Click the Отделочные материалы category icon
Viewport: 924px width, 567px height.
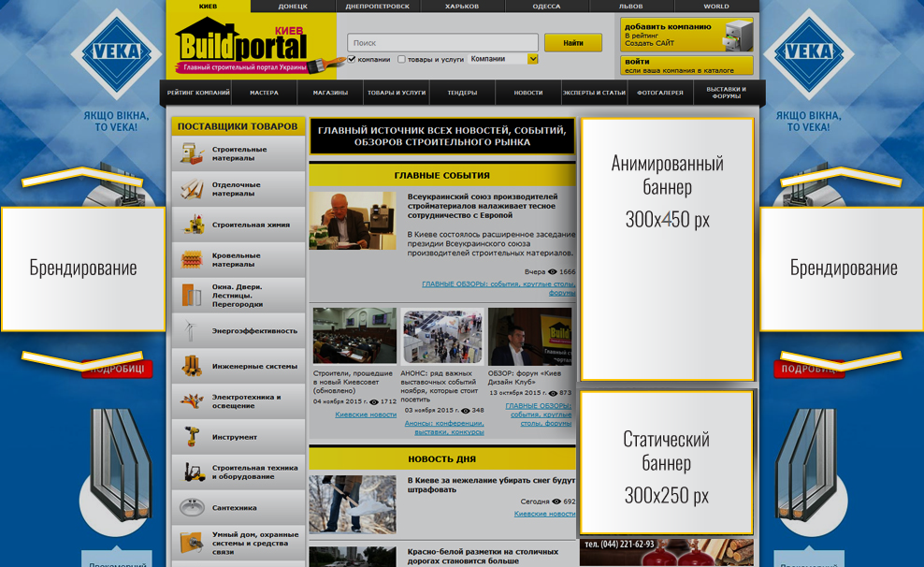(192, 189)
